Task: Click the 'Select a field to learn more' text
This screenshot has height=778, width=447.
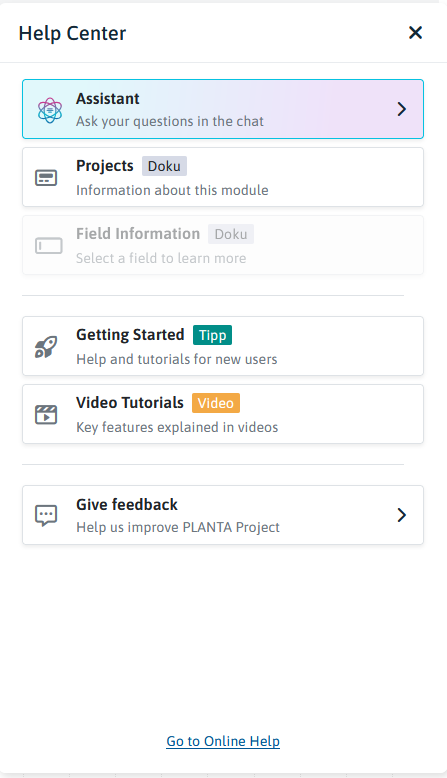Action: pos(161,259)
